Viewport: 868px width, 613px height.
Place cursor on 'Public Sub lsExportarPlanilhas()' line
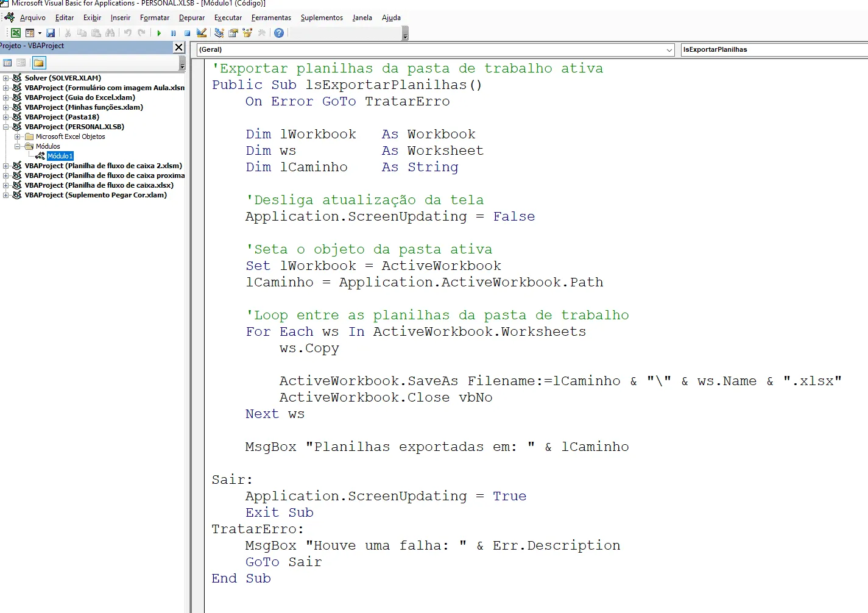tap(347, 85)
